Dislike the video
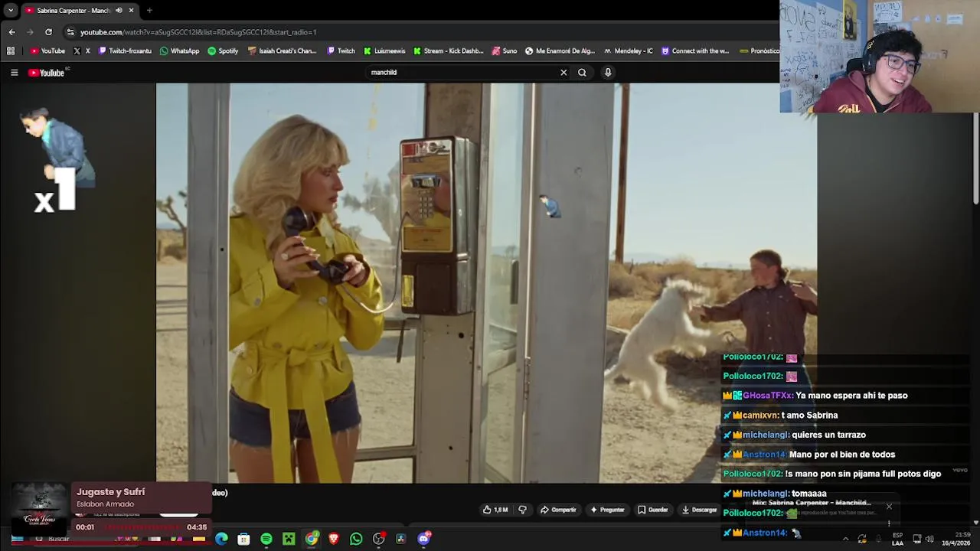Viewport: 980px width, 551px height. tap(523, 510)
